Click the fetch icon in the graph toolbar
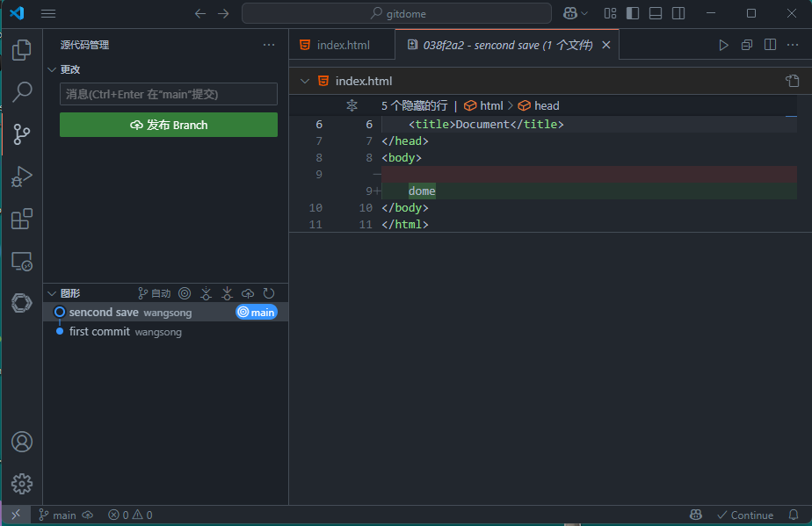Image resolution: width=812 pixels, height=526 pixels. coord(206,292)
